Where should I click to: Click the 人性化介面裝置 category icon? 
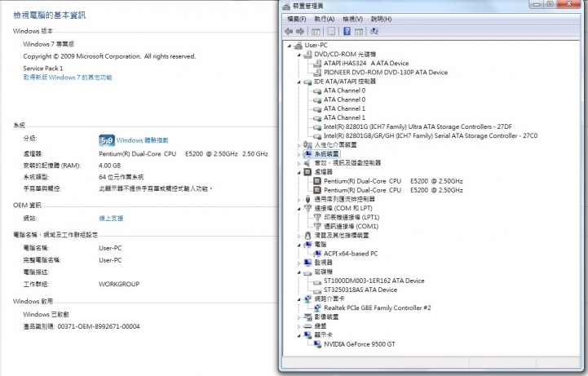point(307,144)
